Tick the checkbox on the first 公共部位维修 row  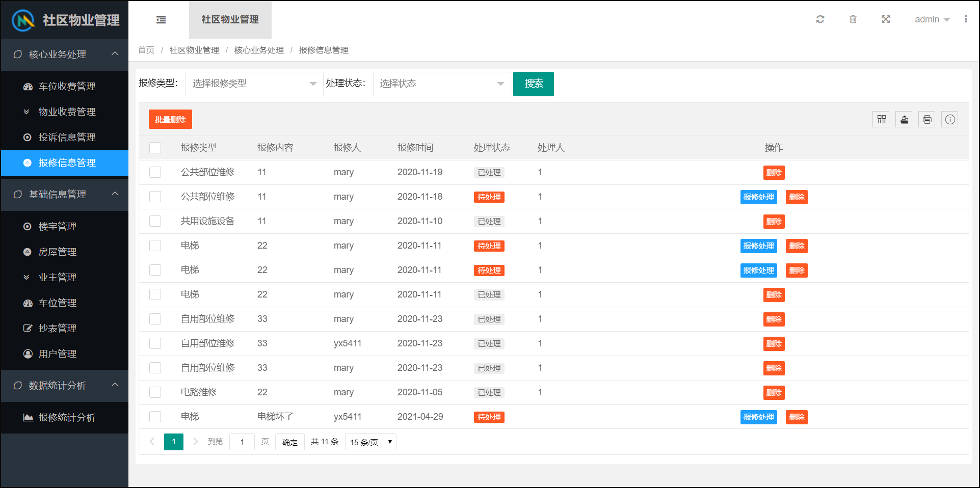[x=155, y=172]
